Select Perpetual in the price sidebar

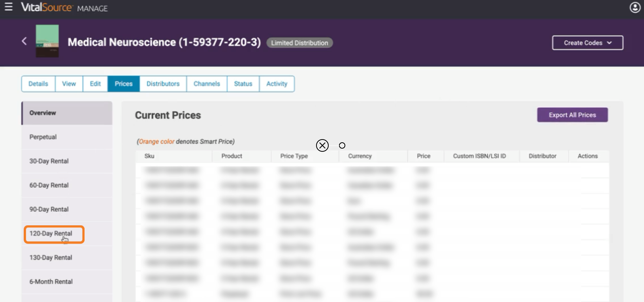coord(67,137)
